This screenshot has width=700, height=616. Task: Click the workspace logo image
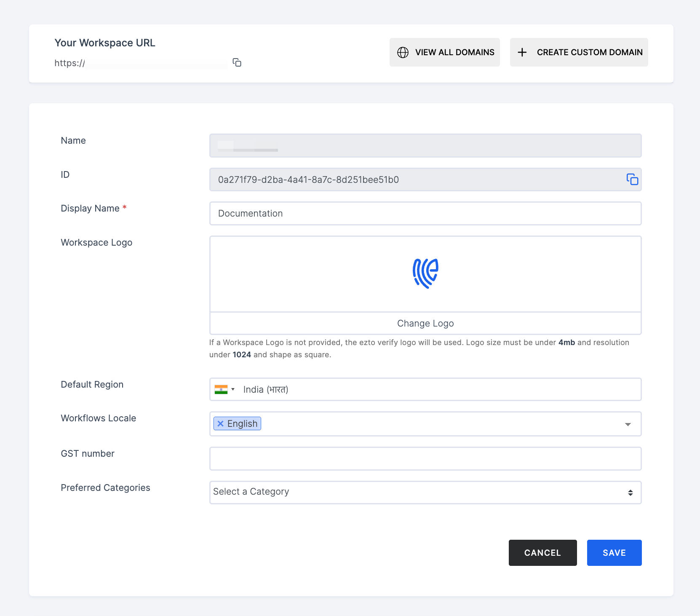tap(425, 274)
